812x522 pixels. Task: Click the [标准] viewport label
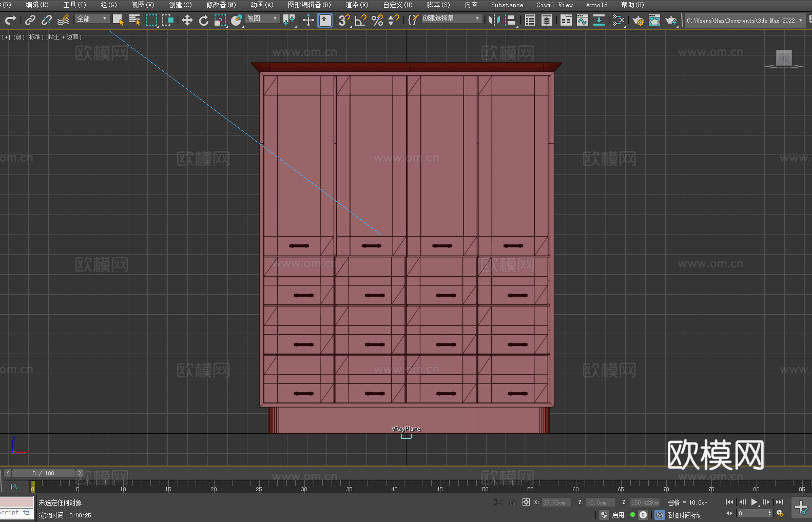(x=35, y=37)
